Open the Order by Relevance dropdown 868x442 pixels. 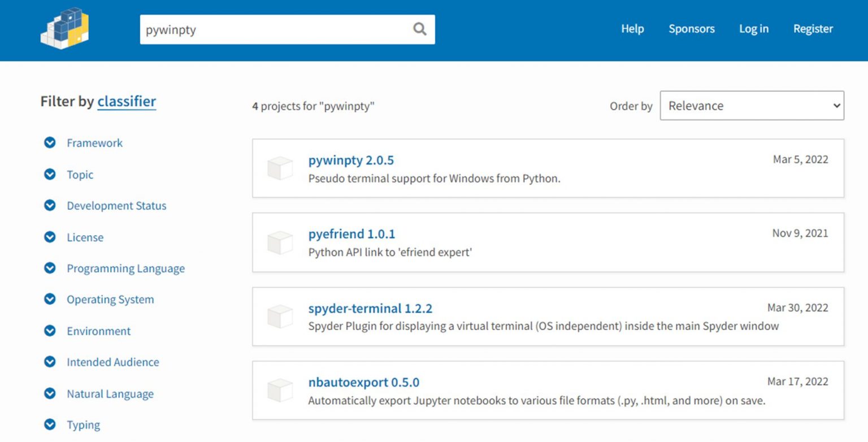[x=752, y=106]
